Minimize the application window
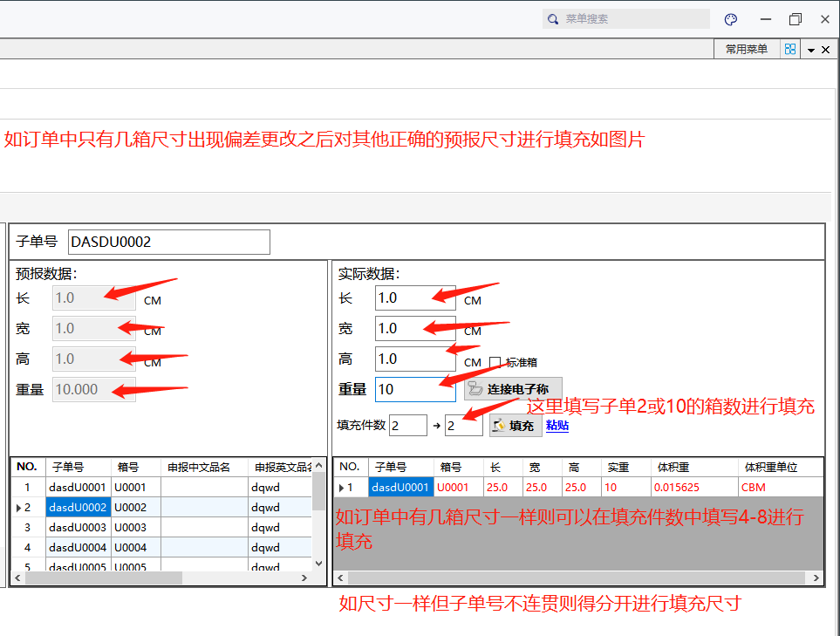This screenshot has height=636, width=840. tap(766, 19)
